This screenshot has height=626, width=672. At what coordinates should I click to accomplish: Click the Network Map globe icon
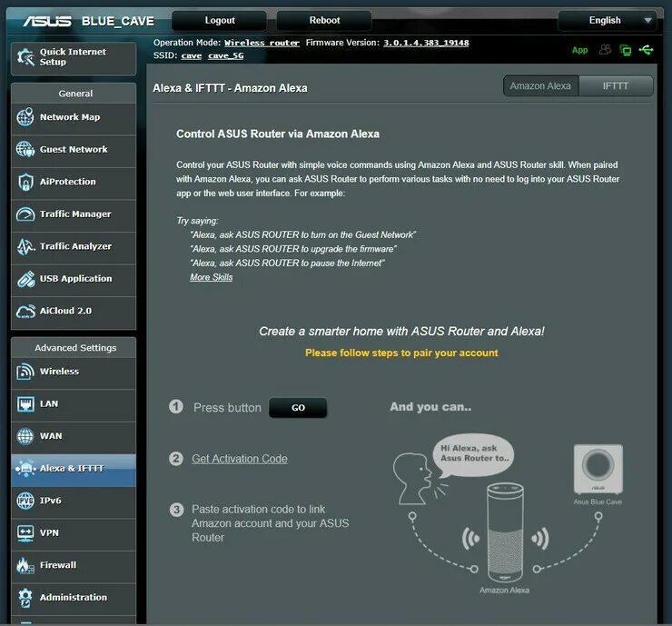point(25,116)
